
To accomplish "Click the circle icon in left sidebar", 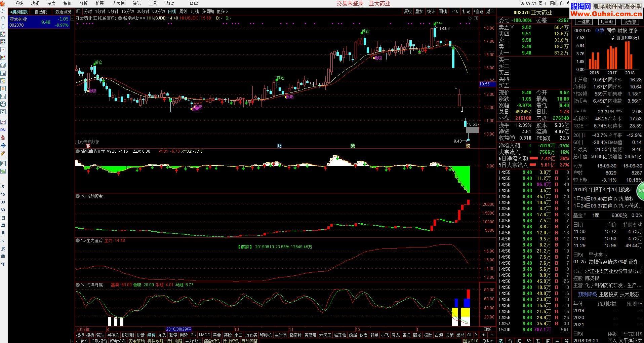I will tap(3, 112).
